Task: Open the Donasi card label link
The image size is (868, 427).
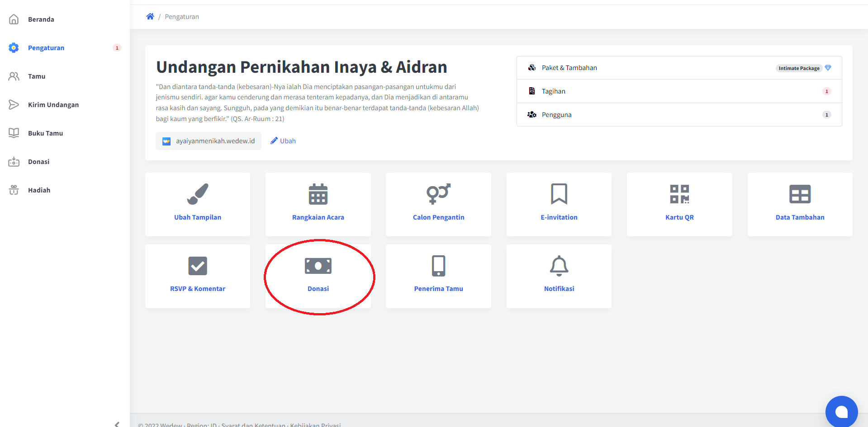Action: [x=318, y=289]
